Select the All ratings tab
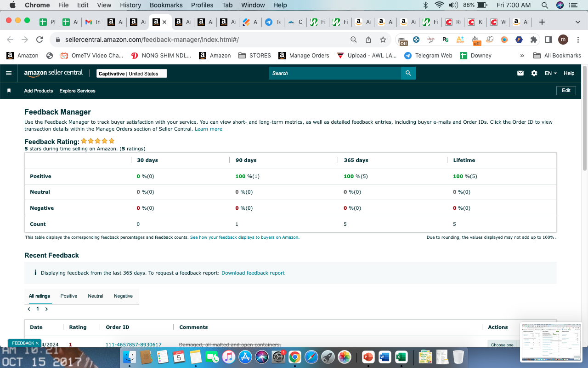Viewport: 588px width, 368px height. pyautogui.click(x=40, y=296)
